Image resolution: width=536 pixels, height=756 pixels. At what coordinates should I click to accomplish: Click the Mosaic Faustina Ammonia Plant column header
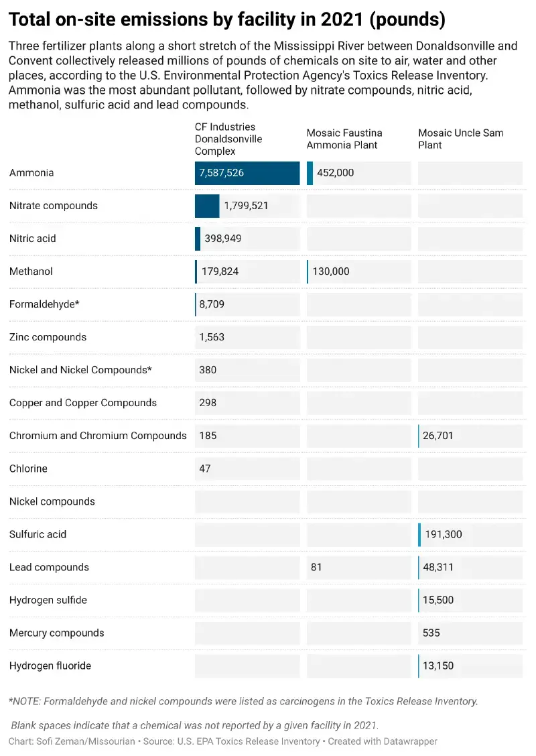(x=344, y=139)
